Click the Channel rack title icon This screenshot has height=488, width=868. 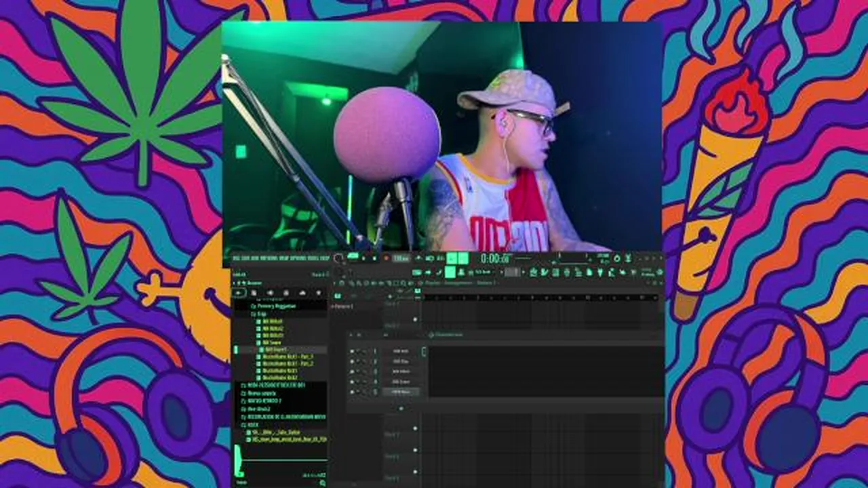tap(431, 335)
